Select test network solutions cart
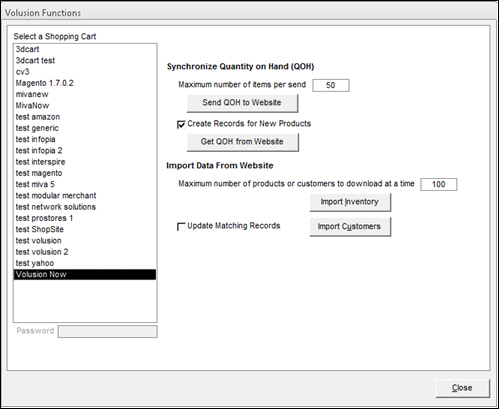The width and height of the screenshot is (499, 409). click(85, 207)
